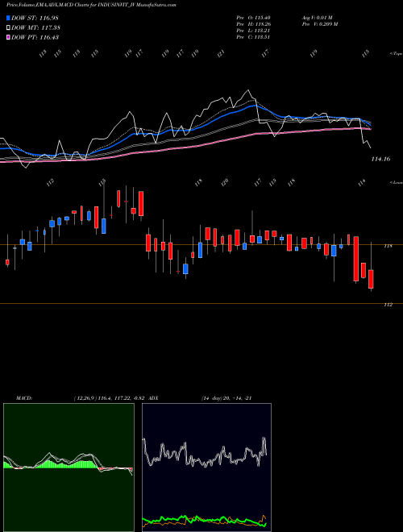
Task: Click the peak of the white price line
Action: pyautogui.click(x=248, y=90)
